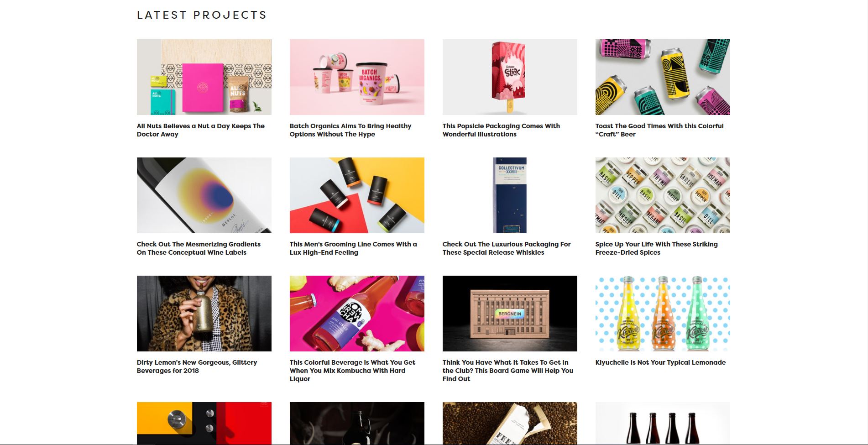Open the colorful craft beer cans image
This screenshot has height=445, width=868.
(663, 77)
